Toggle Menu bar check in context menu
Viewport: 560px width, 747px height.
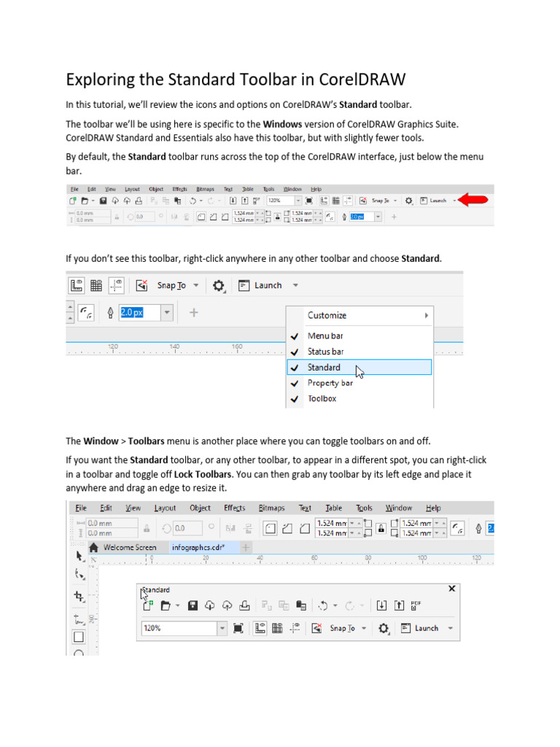coord(295,336)
